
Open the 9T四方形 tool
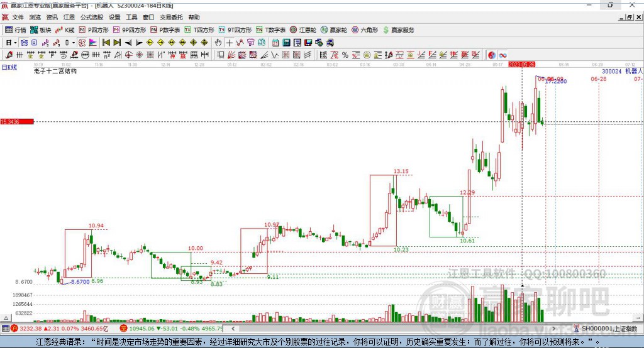(x=235, y=30)
